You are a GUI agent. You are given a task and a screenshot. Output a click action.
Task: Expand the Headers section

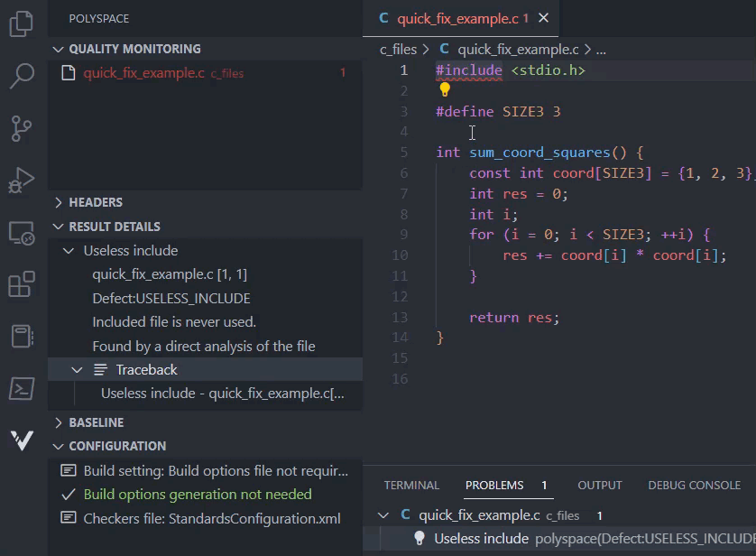pos(58,202)
